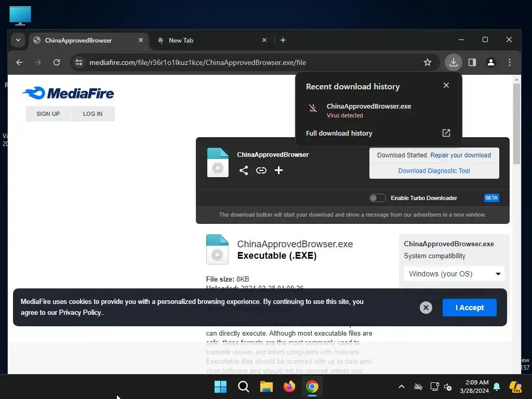Select the ChinaApprovedBrowser.exe download entry
The height and width of the screenshot is (399, 532).
click(378, 110)
